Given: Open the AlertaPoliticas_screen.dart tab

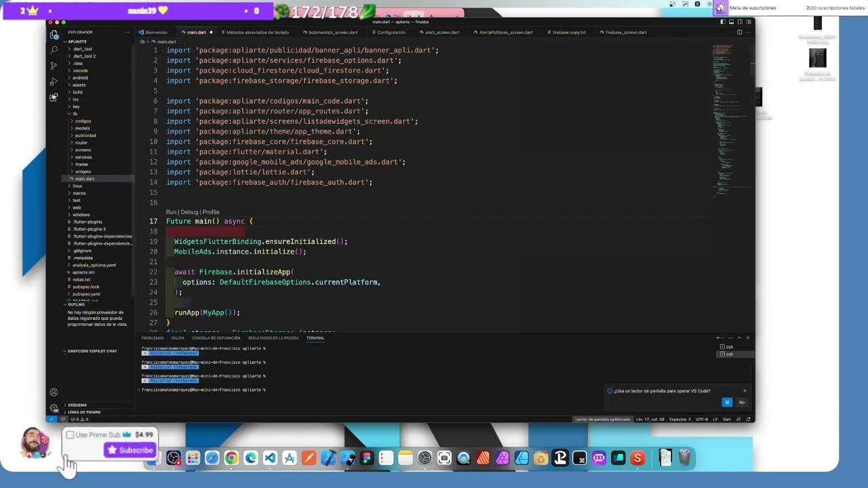Looking at the screenshot, I should [506, 32].
